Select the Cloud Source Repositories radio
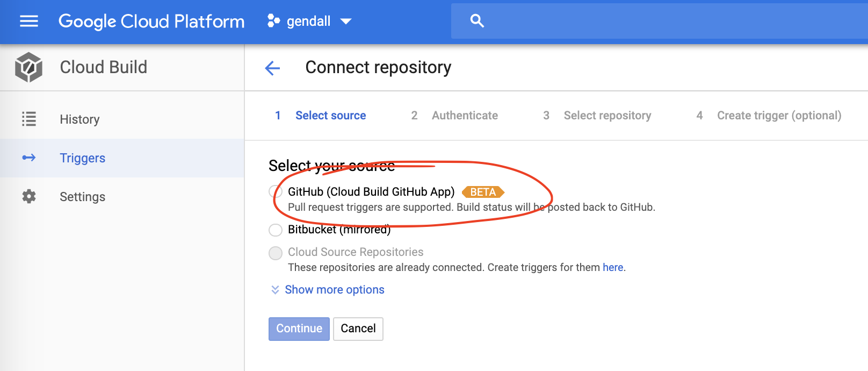The height and width of the screenshot is (371, 868). point(276,253)
